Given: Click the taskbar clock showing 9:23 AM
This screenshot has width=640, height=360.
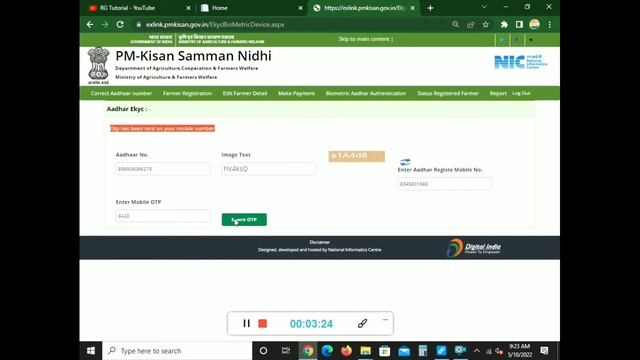Looking at the screenshot, I should pyautogui.click(x=519, y=351).
